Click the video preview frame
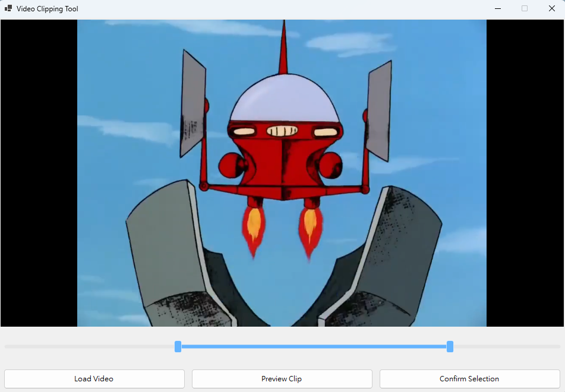This screenshot has height=392, width=565. (282, 173)
